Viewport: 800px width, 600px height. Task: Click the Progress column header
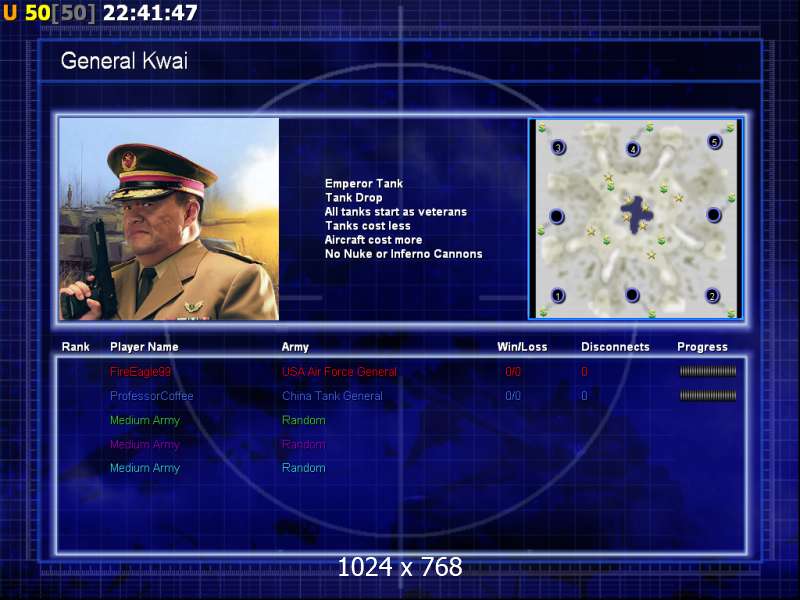pos(703,347)
